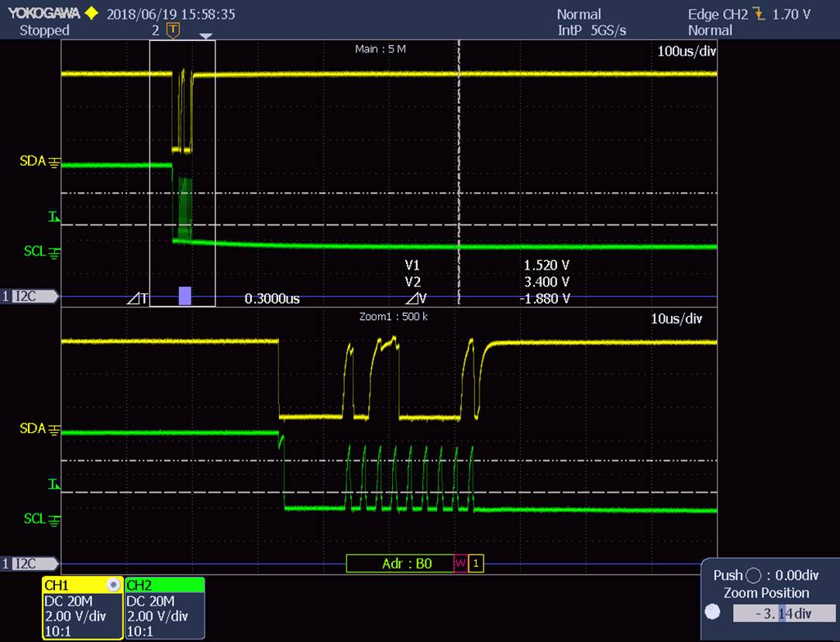This screenshot has width=840, height=642.
Task: Click the 10us/div zoom timebase label
Action: [x=676, y=318]
